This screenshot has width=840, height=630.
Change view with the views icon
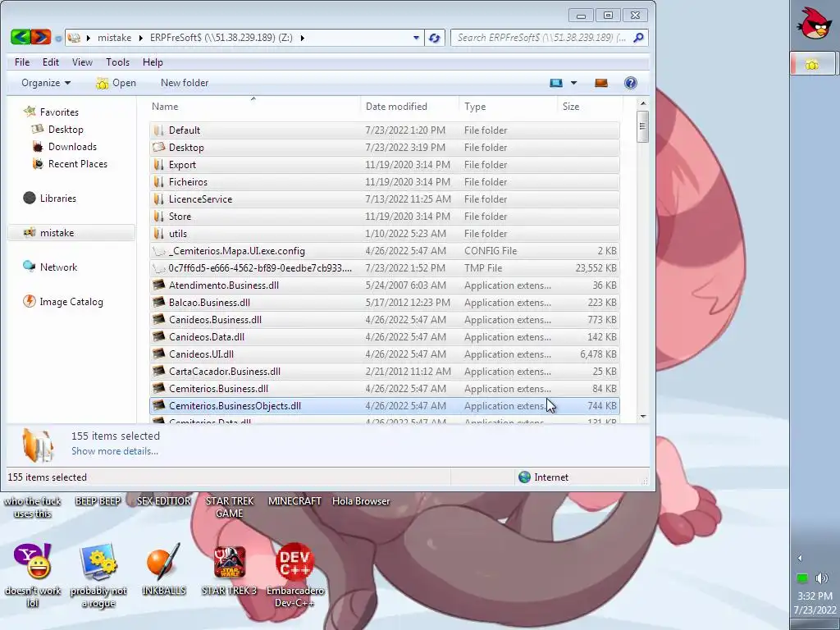(556, 83)
